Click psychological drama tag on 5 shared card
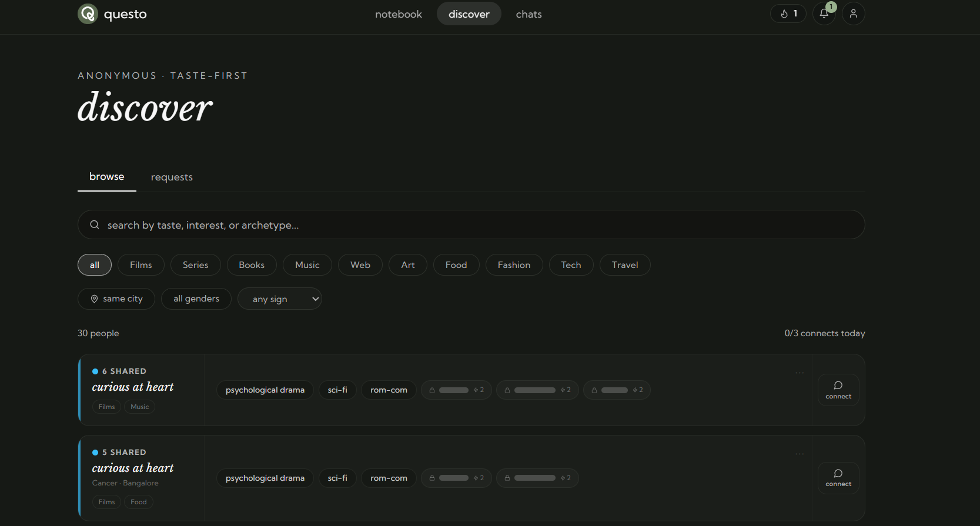This screenshot has height=526, width=980. 265,478
